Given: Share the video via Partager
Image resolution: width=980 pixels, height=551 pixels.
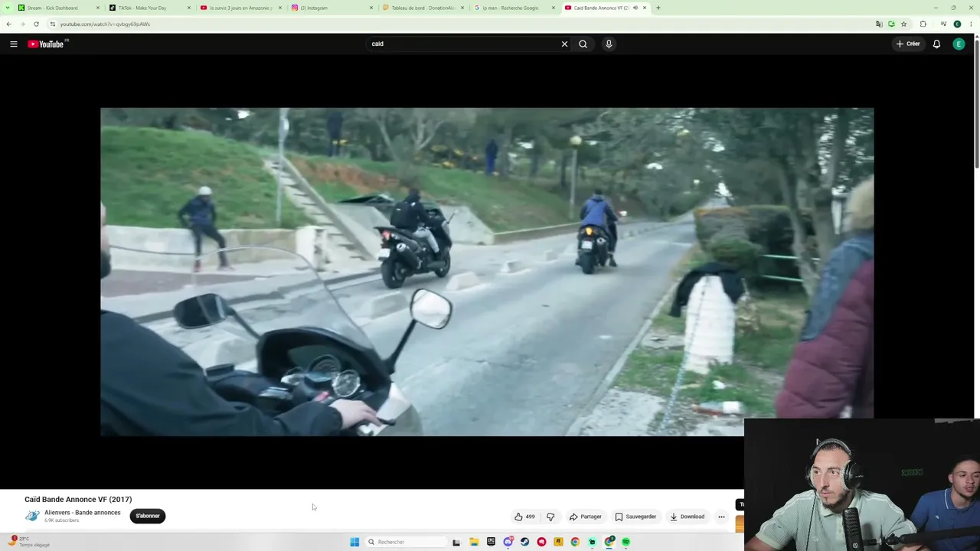Looking at the screenshot, I should [x=586, y=517].
